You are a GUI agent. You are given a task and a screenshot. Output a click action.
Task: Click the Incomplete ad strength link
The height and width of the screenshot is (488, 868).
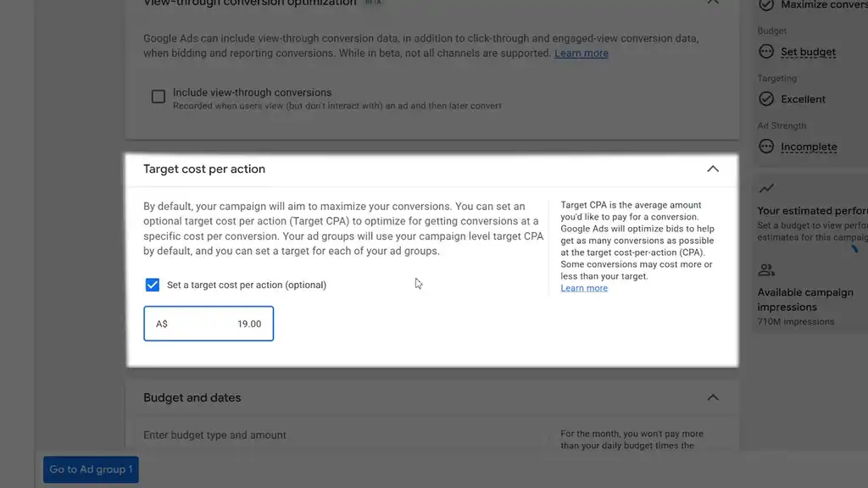tap(809, 147)
